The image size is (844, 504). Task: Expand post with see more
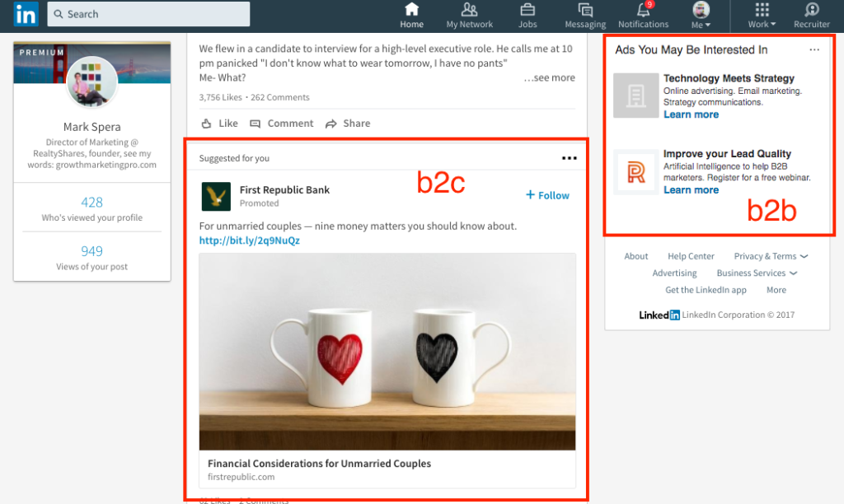(x=549, y=77)
